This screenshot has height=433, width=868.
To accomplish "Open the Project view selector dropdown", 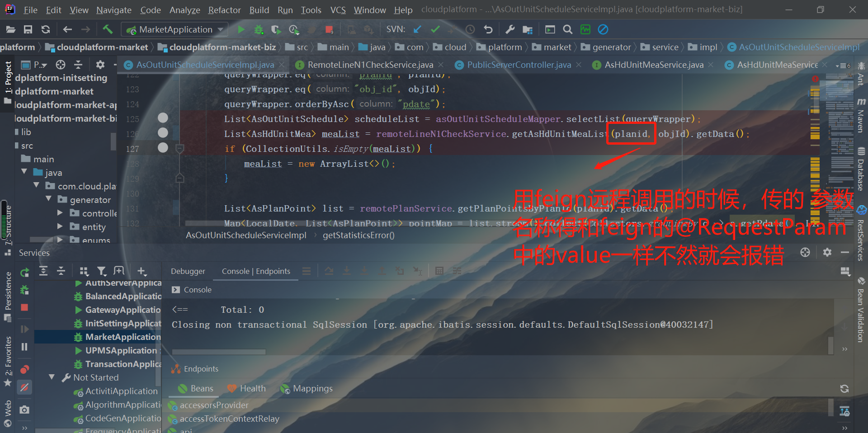I will (35, 65).
